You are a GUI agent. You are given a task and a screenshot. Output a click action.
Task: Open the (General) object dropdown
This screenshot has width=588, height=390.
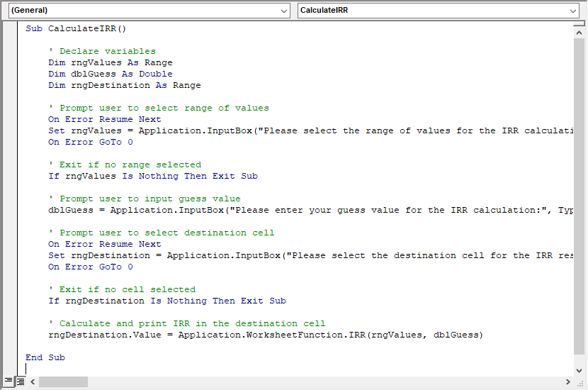point(149,11)
